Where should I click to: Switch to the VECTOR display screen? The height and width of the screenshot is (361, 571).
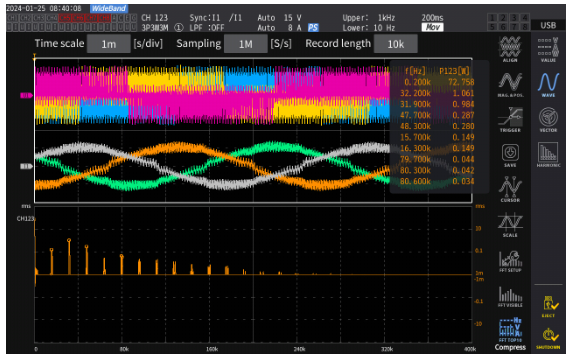pos(548,119)
